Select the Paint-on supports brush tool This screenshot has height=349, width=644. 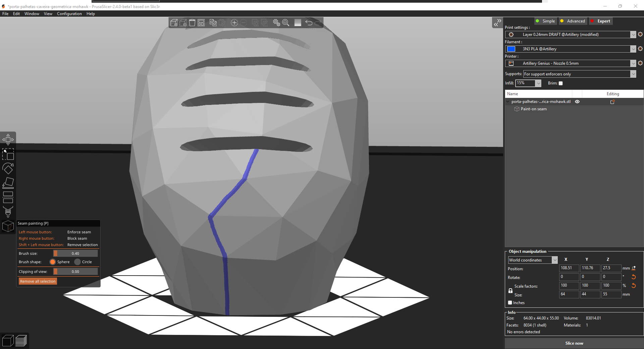pyautogui.click(x=8, y=212)
